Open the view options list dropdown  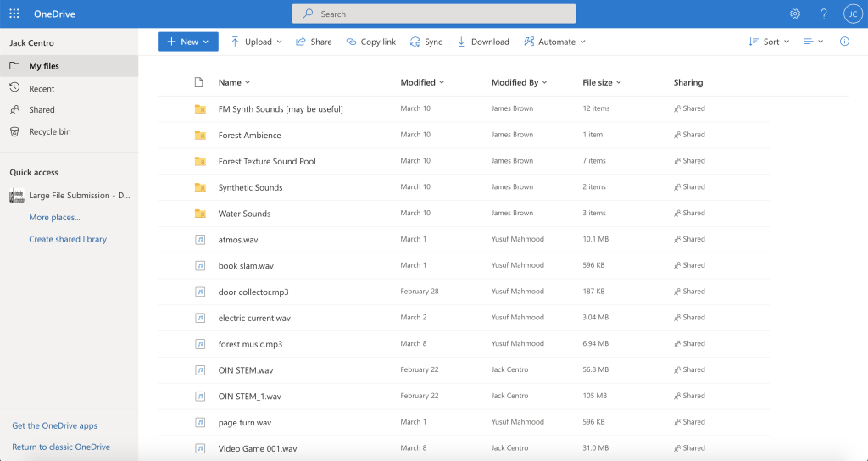click(x=813, y=42)
